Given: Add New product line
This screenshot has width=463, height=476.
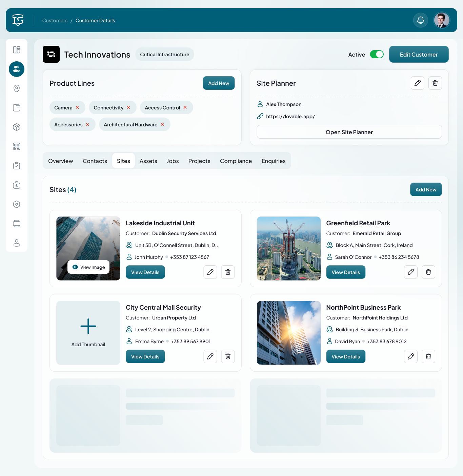Looking at the screenshot, I should (219, 83).
